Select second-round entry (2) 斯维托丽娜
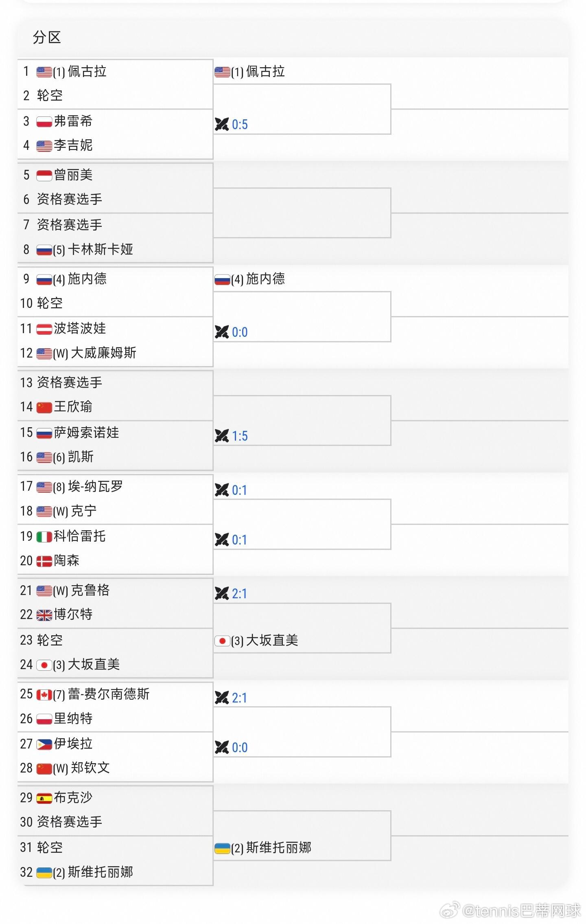This screenshot has width=586, height=924. (x=263, y=848)
